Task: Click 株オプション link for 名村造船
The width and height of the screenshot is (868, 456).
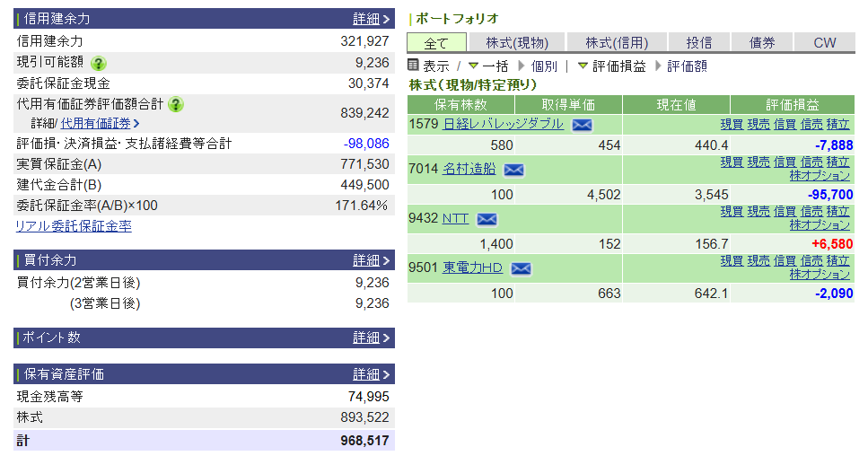Action: pyautogui.click(x=820, y=176)
